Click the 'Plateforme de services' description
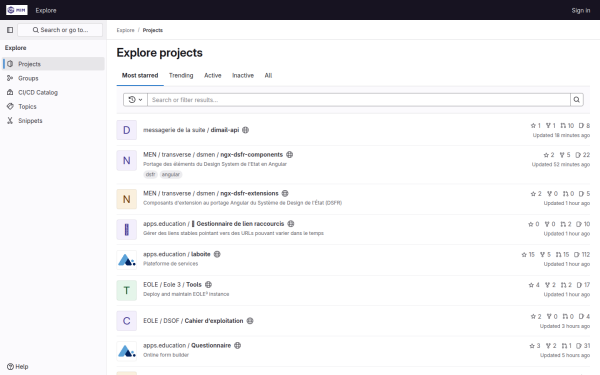The height and width of the screenshot is (375, 600). (171, 264)
